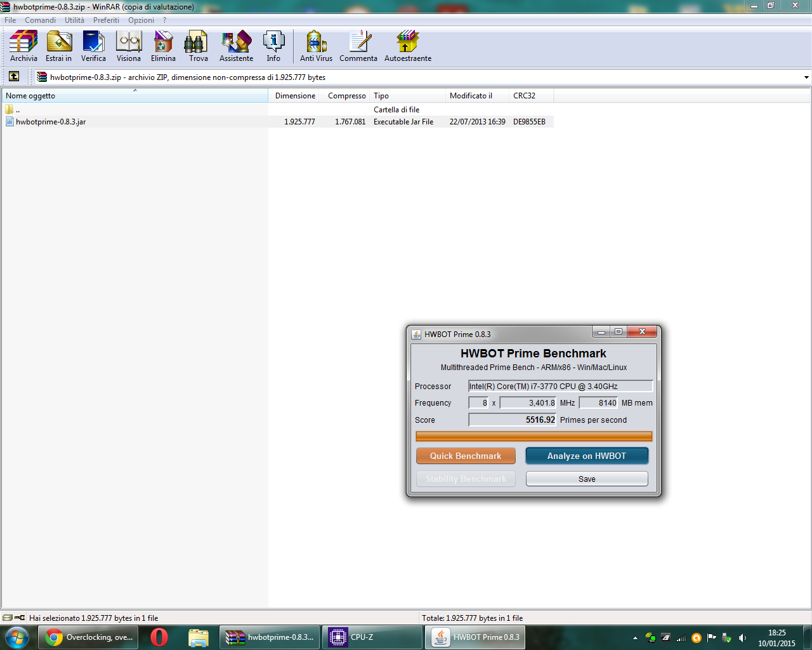Switch to WinRAR hwbotprime taskbar item
The height and width of the screenshot is (650, 812).
click(270, 637)
